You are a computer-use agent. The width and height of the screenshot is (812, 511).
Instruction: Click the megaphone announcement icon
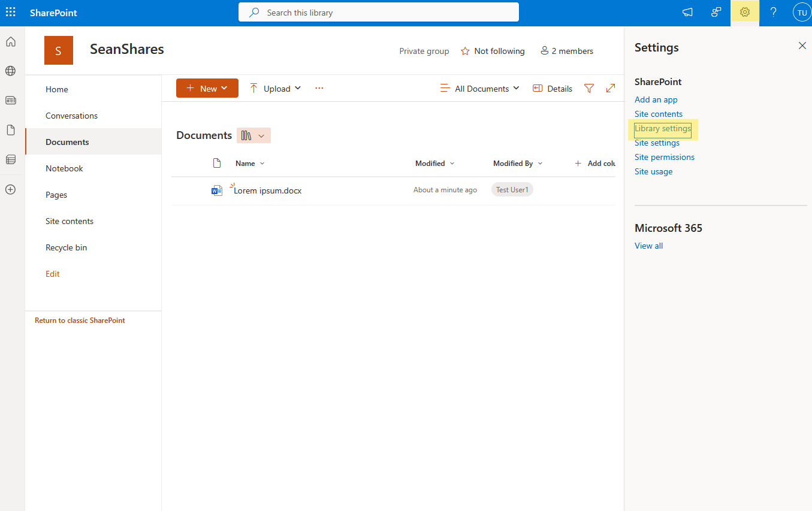click(x=687, y=12)
